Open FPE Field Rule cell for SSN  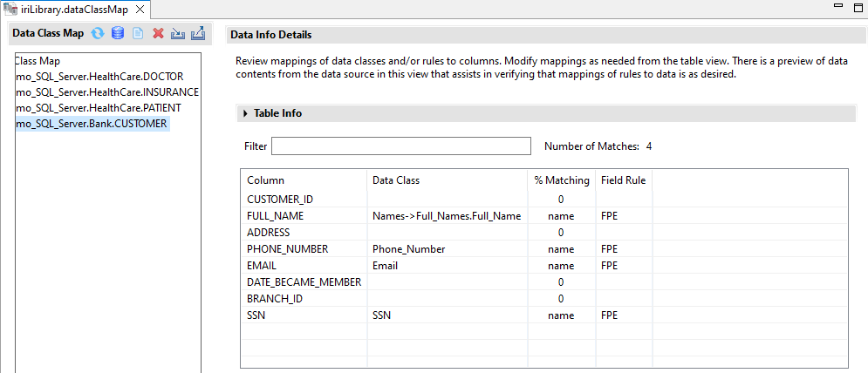(609, 315)
